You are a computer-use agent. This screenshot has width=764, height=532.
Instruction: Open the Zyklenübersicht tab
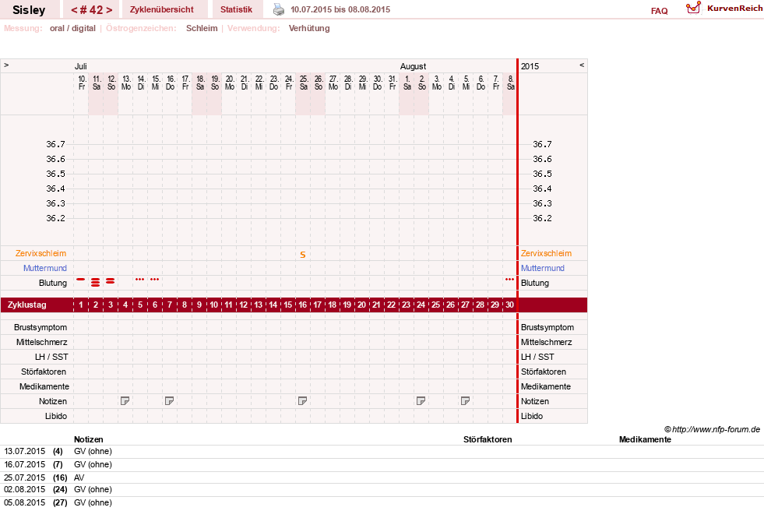pyautogui.click(x=162, y=10)
